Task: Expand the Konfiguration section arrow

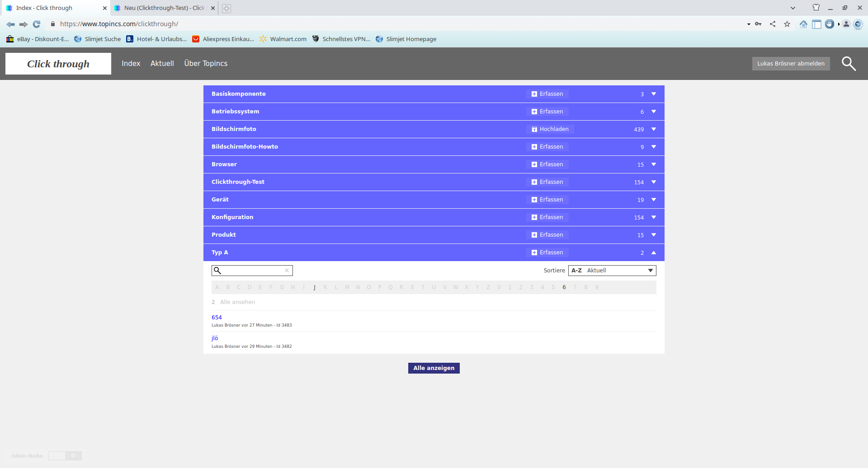Action: (x=654, y=217)
